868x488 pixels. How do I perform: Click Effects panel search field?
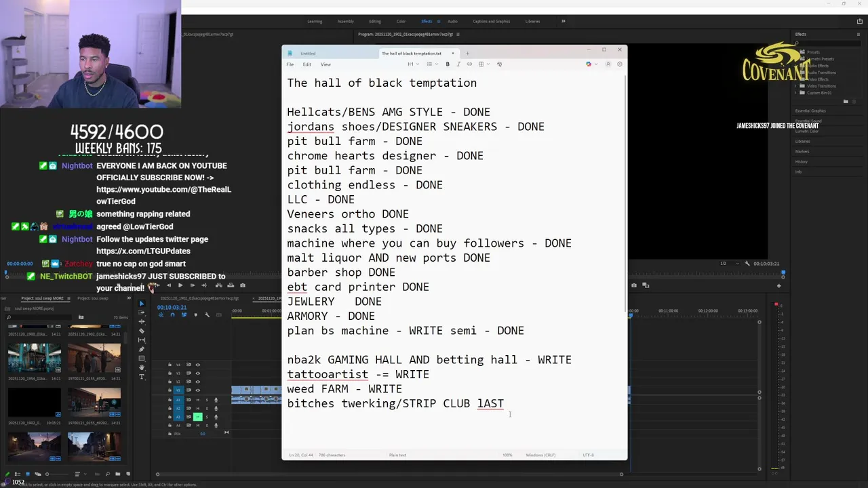pyautogui.click(x=827, y=43)
